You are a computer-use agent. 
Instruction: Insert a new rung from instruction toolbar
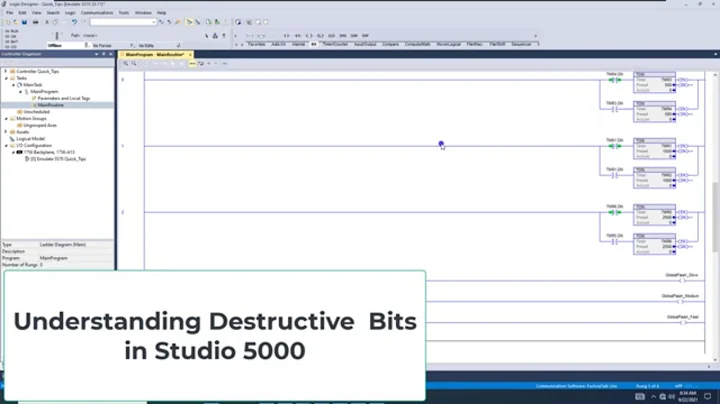tap(249, 35)
